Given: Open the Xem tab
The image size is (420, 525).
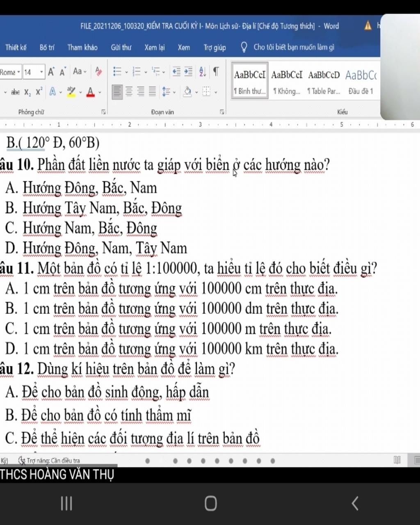Looking at the screenshot, I should tap(184, 48).
